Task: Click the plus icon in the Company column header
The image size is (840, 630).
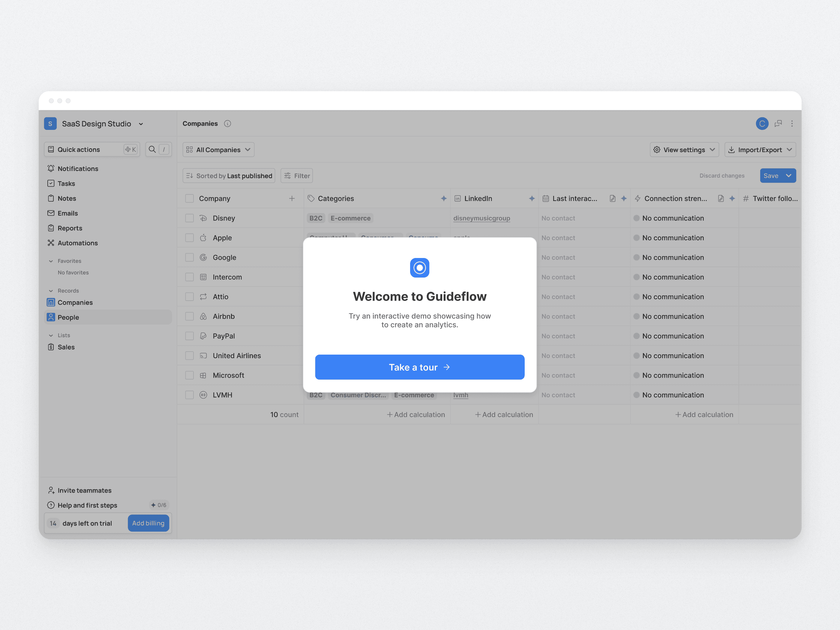Action: tap(292, 199)
